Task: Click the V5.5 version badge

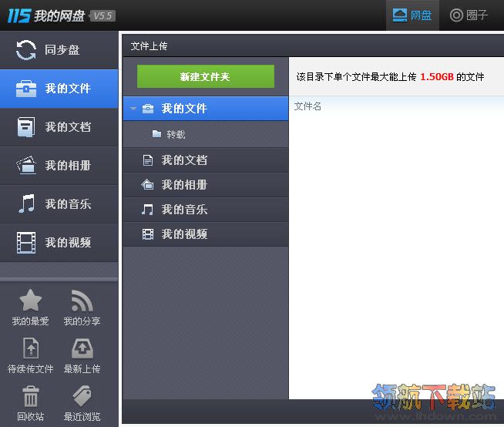Action: pos(102,15)
